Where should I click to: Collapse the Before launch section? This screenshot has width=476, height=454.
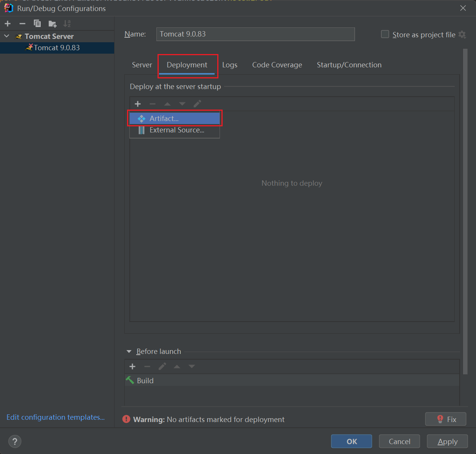coord(129,352)
